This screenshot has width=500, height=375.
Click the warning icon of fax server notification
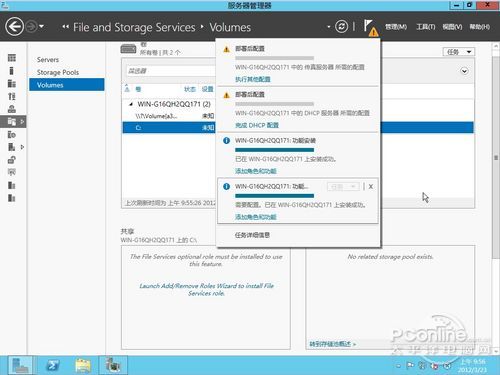pyautogui.click(x=227, y=49)
